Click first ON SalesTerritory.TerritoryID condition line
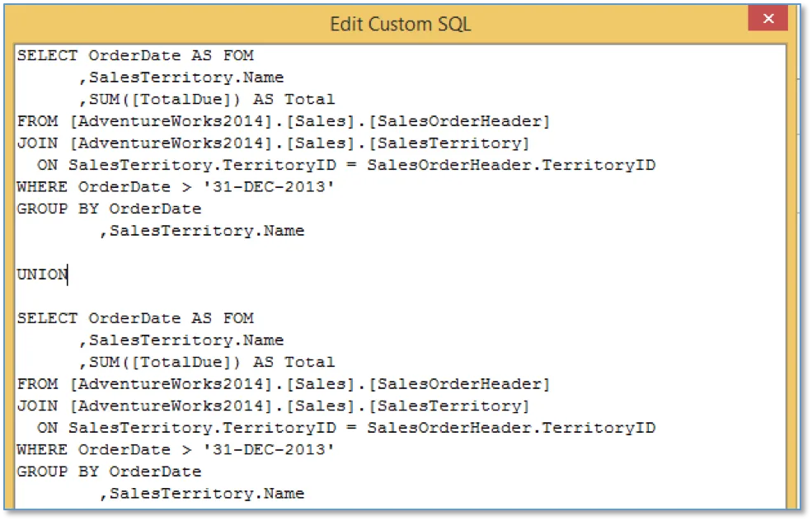This screenshot has height=521, width=812. click(x=346, y=165)
